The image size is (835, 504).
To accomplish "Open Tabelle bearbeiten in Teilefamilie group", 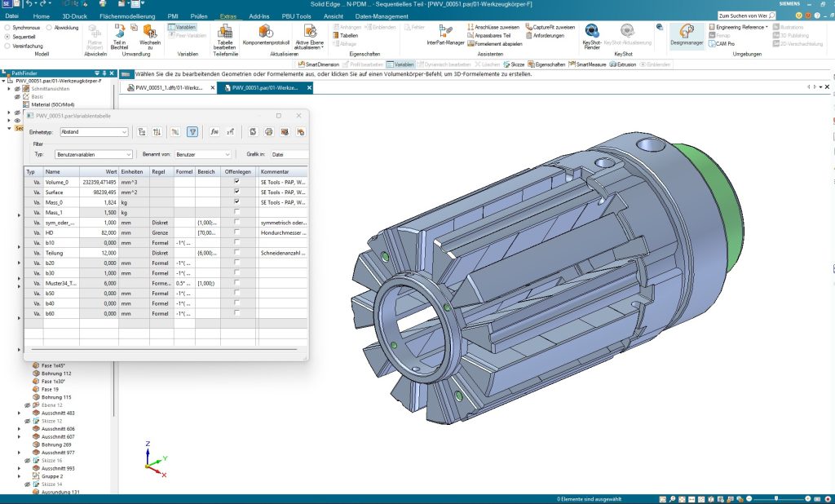I will [x=225, y=37].
